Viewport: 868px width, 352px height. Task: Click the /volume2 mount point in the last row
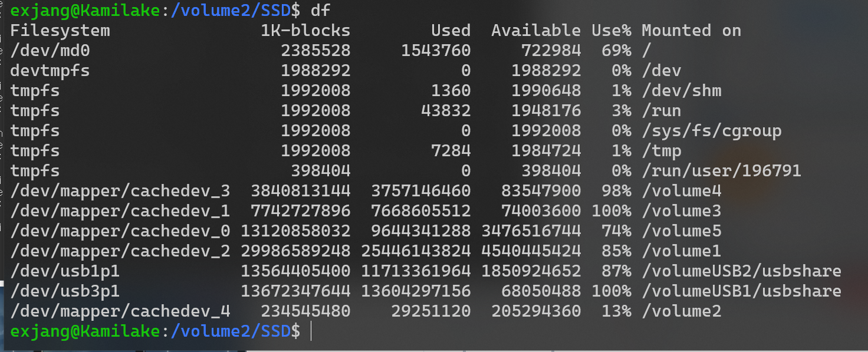point(682,311)
